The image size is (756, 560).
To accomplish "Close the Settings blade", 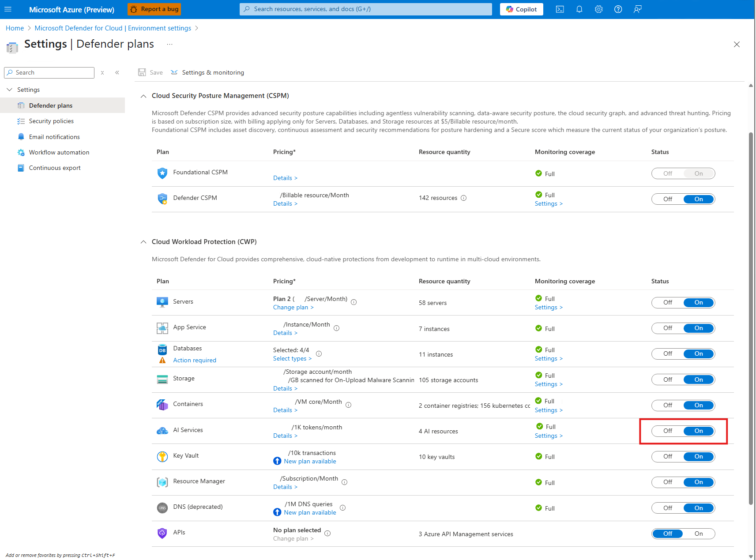I will tap(737, 44).
